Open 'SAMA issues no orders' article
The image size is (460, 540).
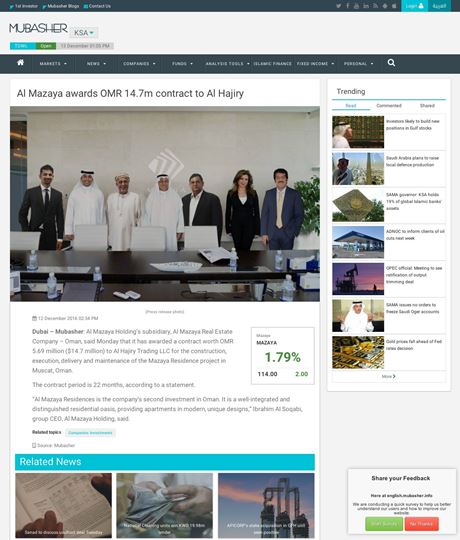tap(412, 308)
